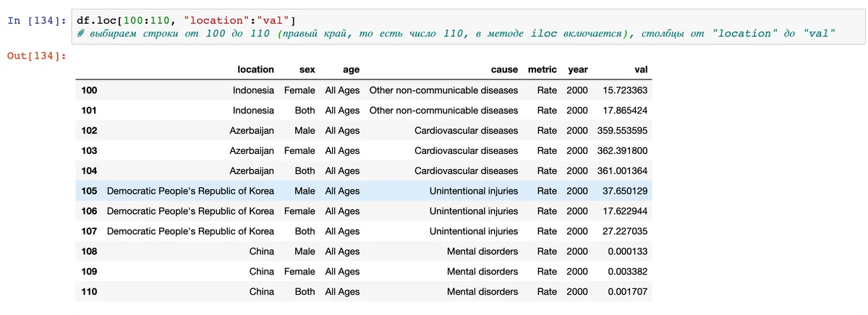Select the Out[134] output prompt
The height and width of the screenshot is (315, 868).
[36, 56]
